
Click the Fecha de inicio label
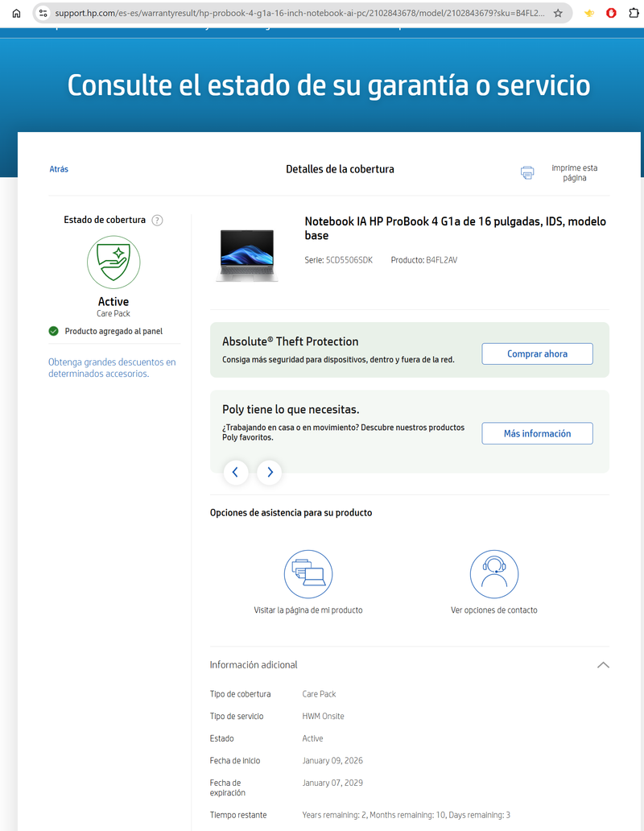pos(234,761)
